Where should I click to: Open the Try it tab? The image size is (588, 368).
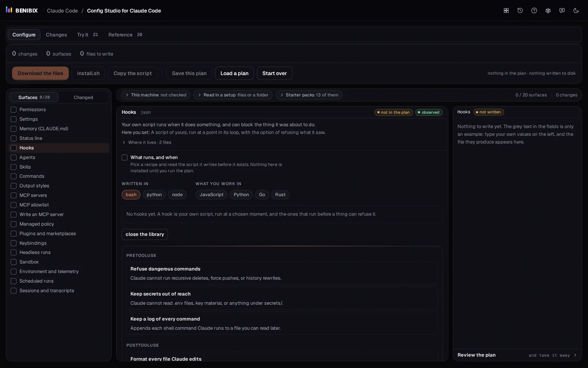[x=87, y=35]
